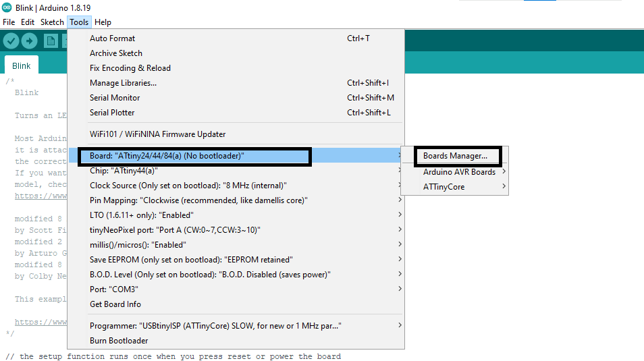Launch Serial Plotter
644x361 pixels.
[x=236, y=112]
